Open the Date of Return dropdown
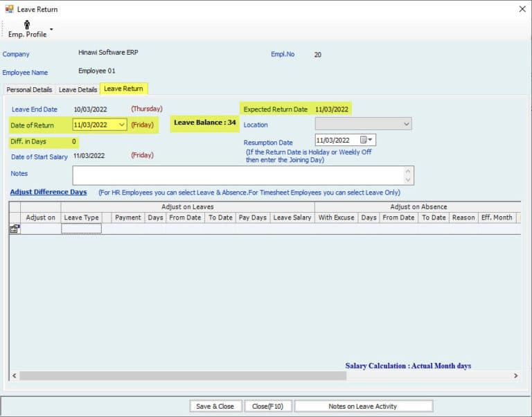 click(x=122, y=125)
